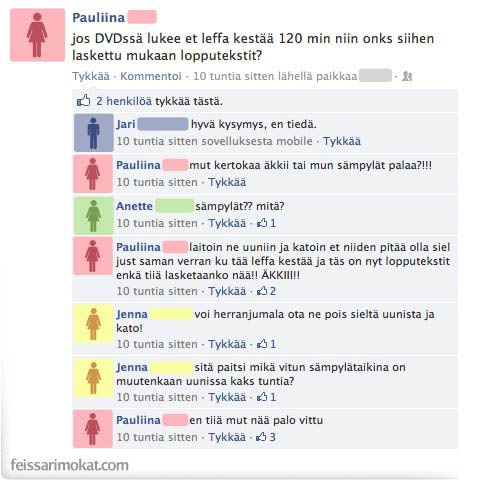Click Tykkää under the main post

[x=91, y=76]
